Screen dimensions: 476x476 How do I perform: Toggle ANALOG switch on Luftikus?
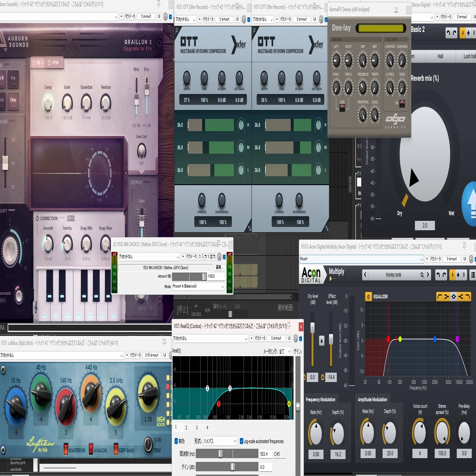[x=91, y=449]
